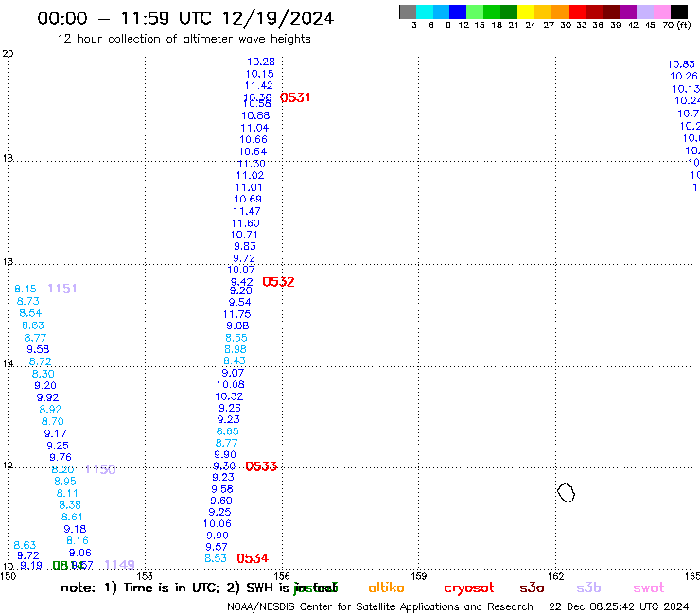Click the 153 longitude axis label
Viewport: 700px width, 615px height.
tap(145, 576)
